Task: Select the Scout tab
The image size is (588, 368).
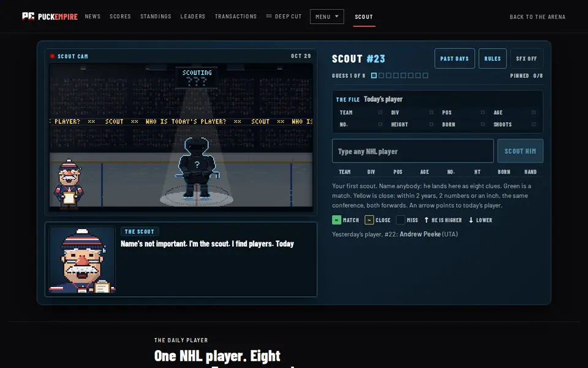Action: click(x=364, y=17)
